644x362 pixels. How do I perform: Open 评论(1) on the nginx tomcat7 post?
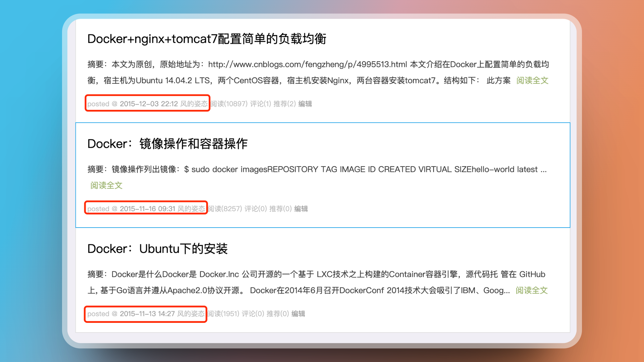(260, 104)
